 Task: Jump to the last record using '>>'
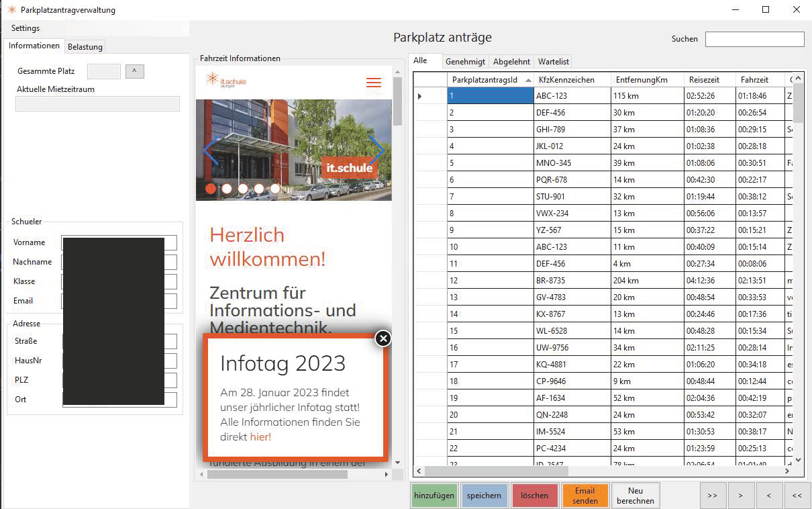pos(713,495)
